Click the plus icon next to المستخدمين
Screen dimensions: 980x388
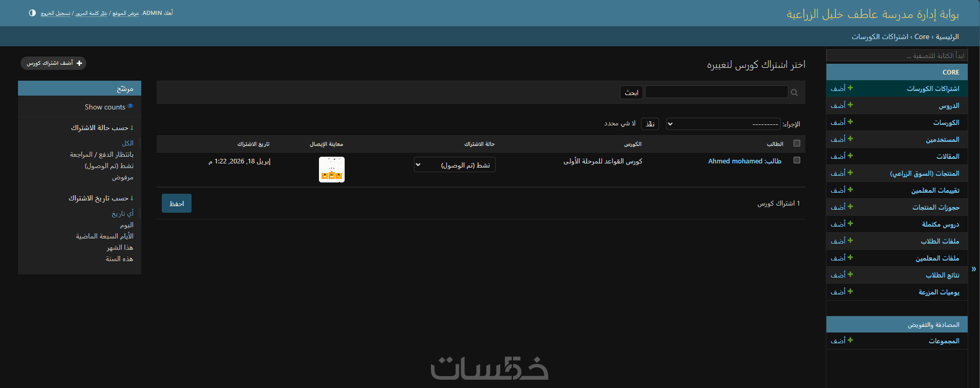pos(850,139)
